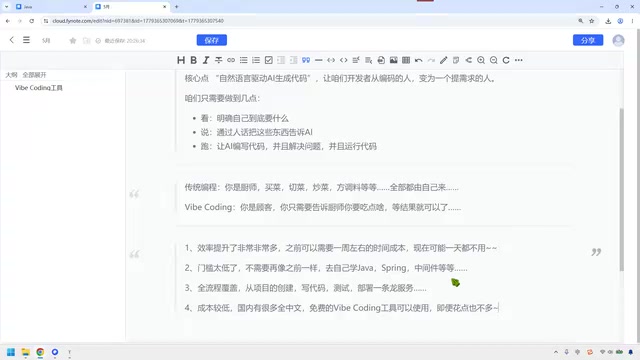This screenshot has height=360, width=640.
Task: Insert a heading with the H icon
Action: click(181, 60)
